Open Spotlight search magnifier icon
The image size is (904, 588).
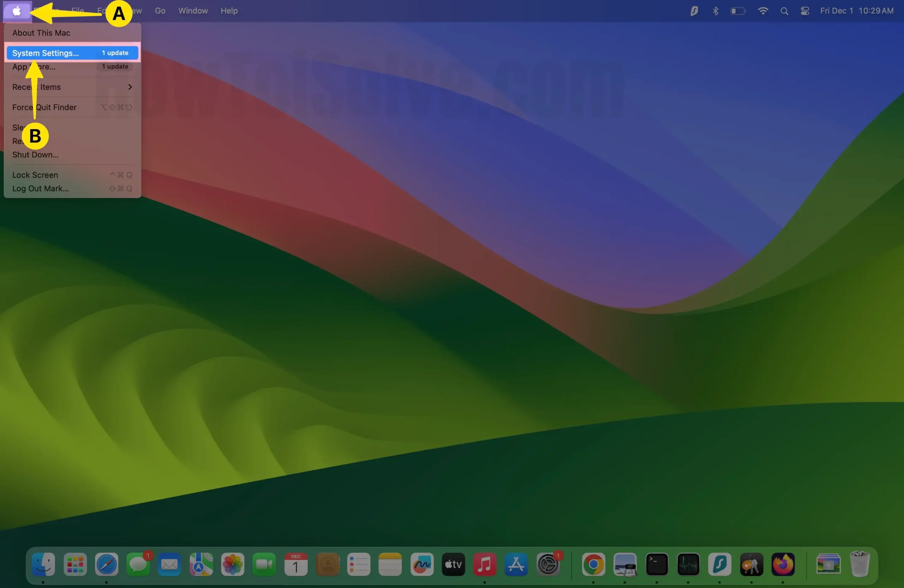[784, 11]
